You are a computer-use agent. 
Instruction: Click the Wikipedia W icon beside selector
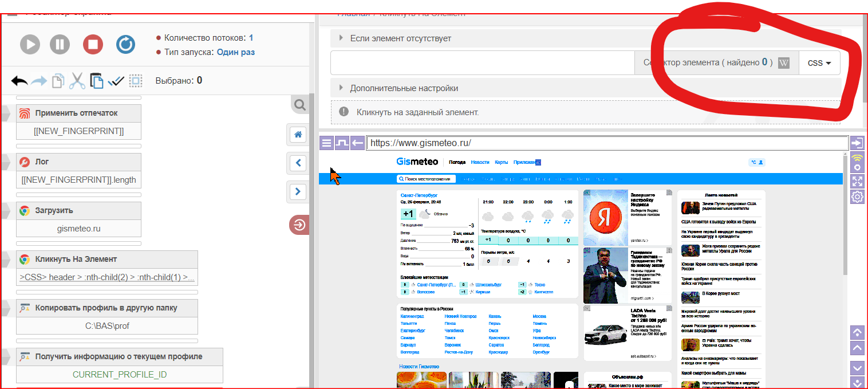(784, 63)
